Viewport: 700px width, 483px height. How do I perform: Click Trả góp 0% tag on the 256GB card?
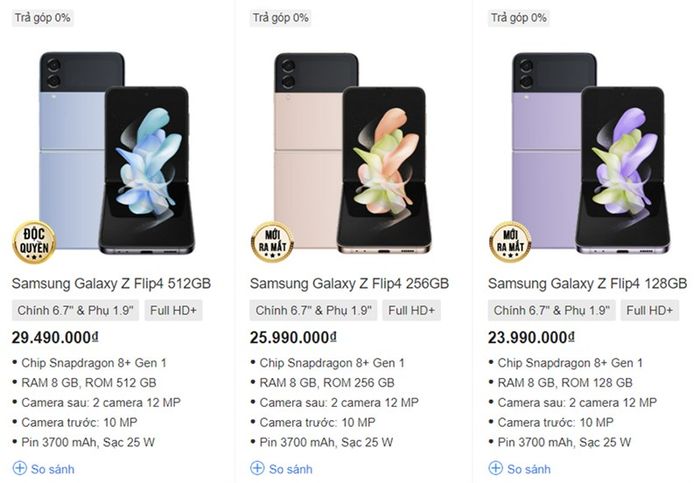point(280,18)
